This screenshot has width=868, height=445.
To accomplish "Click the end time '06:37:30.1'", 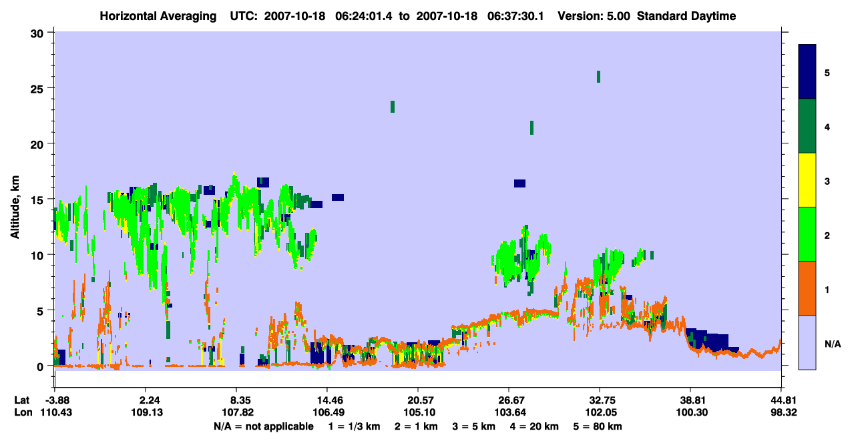I will coord(516,16).
